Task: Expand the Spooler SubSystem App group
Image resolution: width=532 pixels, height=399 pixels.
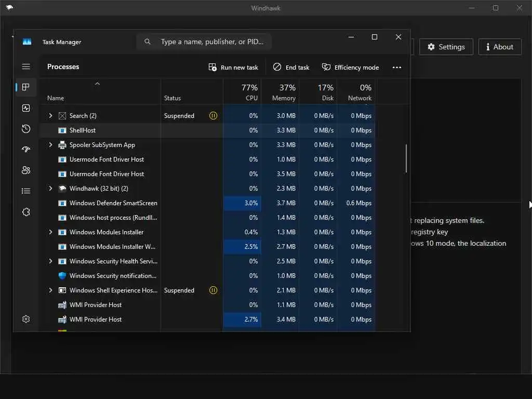Action: click(x=50, y=145)
